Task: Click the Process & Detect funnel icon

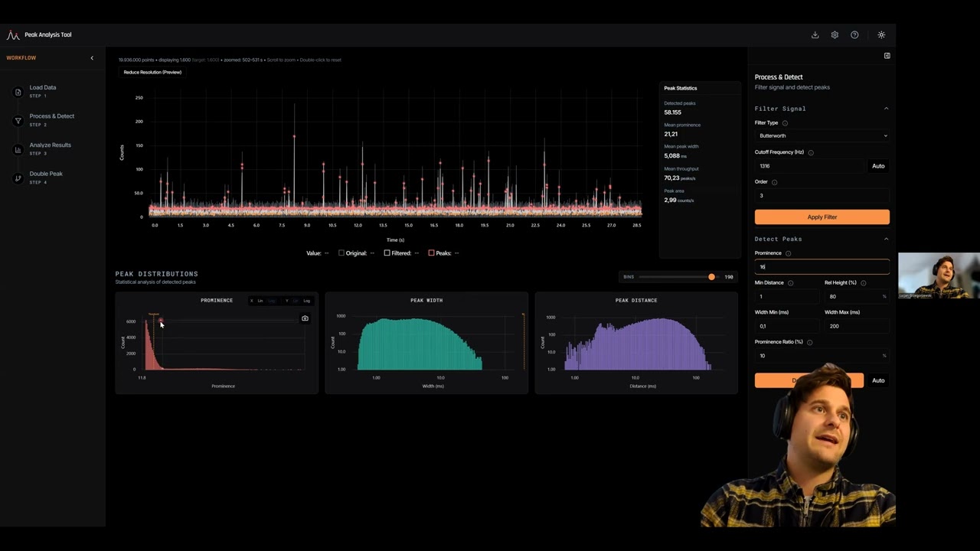Action: (18, 120)
